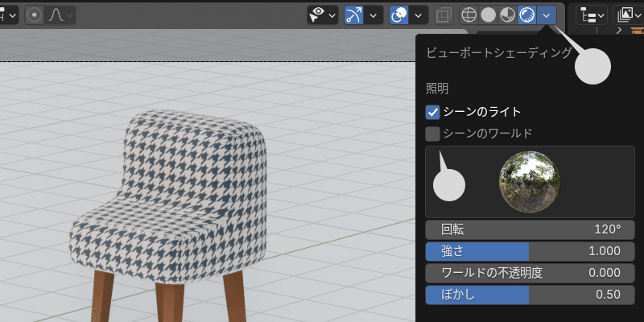Viewport: 644px width, 322px height.
Task: Select the houndstooth chair in the viewport
Action: point(168,205)
